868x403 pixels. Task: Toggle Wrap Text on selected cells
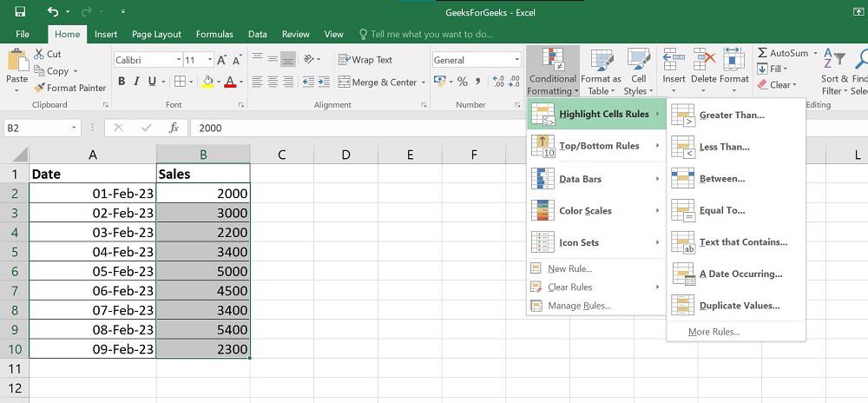tap(365, 60)
